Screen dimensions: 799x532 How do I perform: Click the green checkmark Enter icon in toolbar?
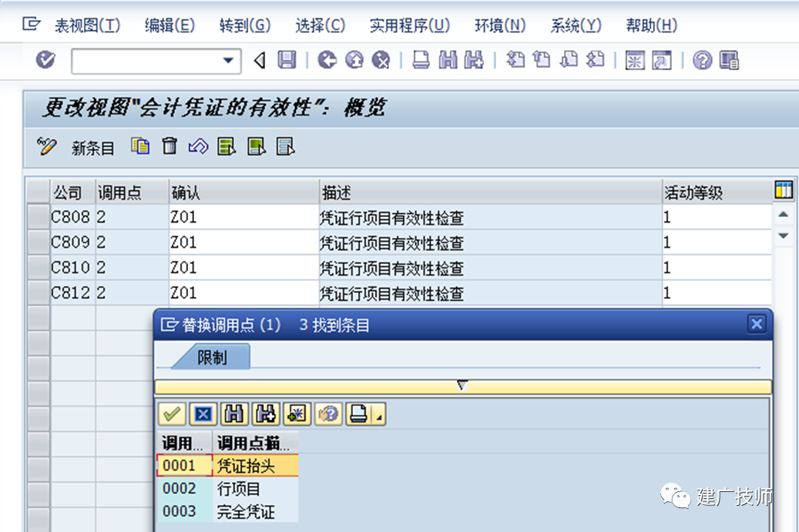click(x=45, y=60)
